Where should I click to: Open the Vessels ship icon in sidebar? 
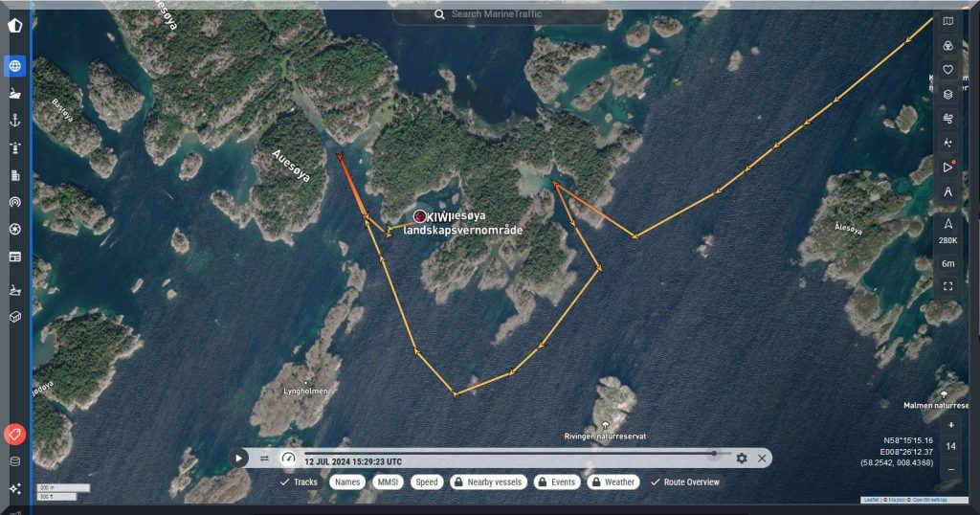coord(15,94)
